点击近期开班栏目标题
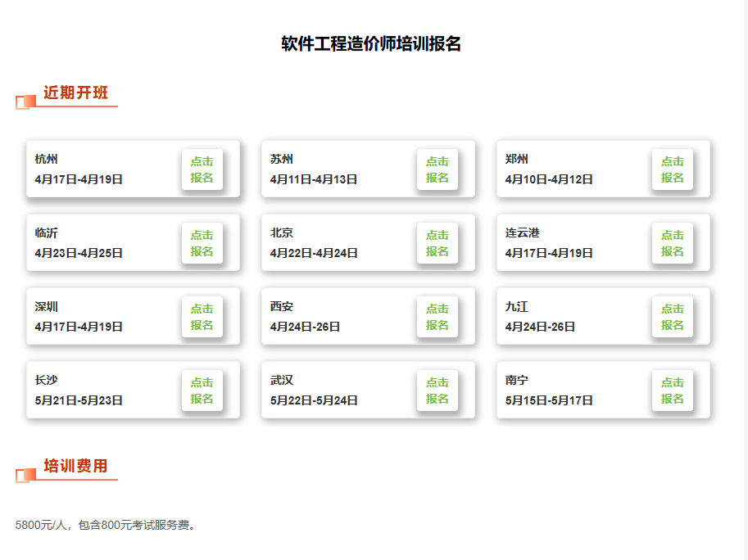Image resolution: width=748 pixels, height=560 pixels. (75, 93)
